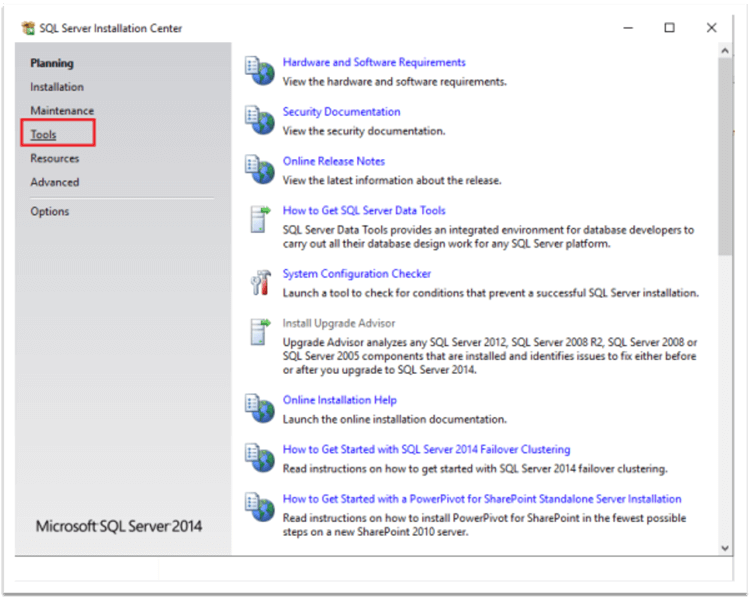Click the Install Upgrade Advisor icon
Image resolution: width=755 pixels, height=602 pixels.
pyautogui.click(x=260, y=332)
